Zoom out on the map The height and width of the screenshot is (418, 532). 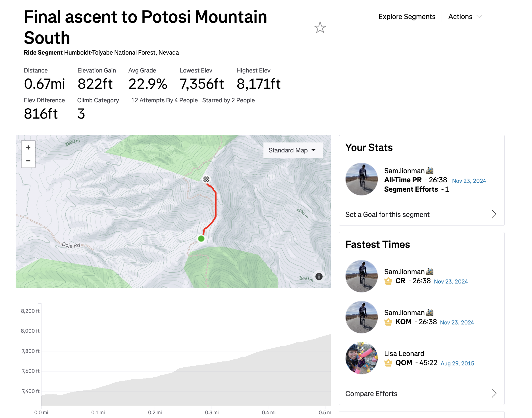(x=28, y=161)
